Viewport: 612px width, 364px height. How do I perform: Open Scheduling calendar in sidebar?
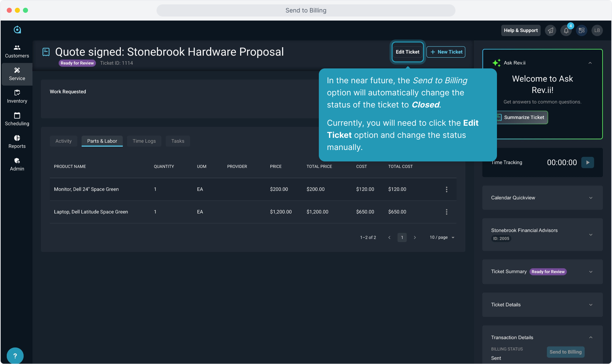click(17, 119)
